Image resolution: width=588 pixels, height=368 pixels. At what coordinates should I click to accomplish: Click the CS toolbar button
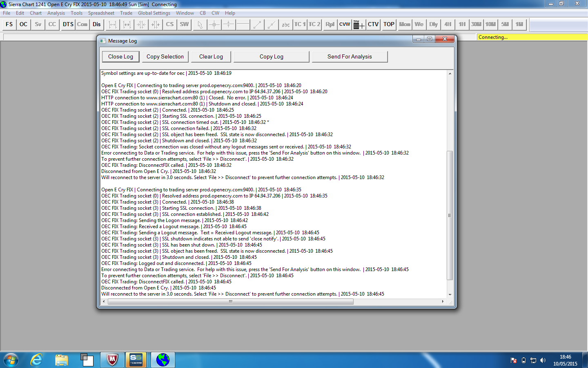170,25
